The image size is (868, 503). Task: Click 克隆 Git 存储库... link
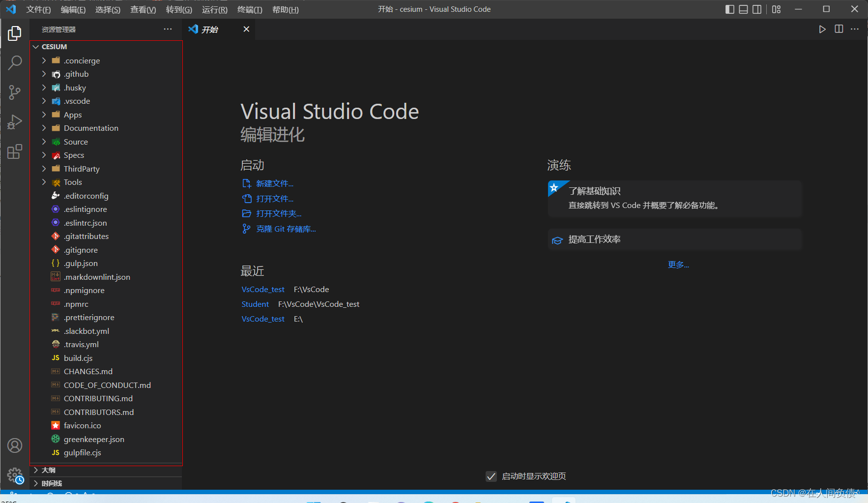click(286, 229)
